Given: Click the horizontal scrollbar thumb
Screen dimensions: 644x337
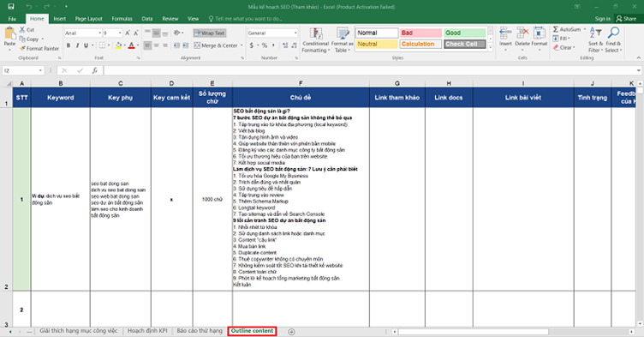Looking at the screenshot, I should pos(473,331).
